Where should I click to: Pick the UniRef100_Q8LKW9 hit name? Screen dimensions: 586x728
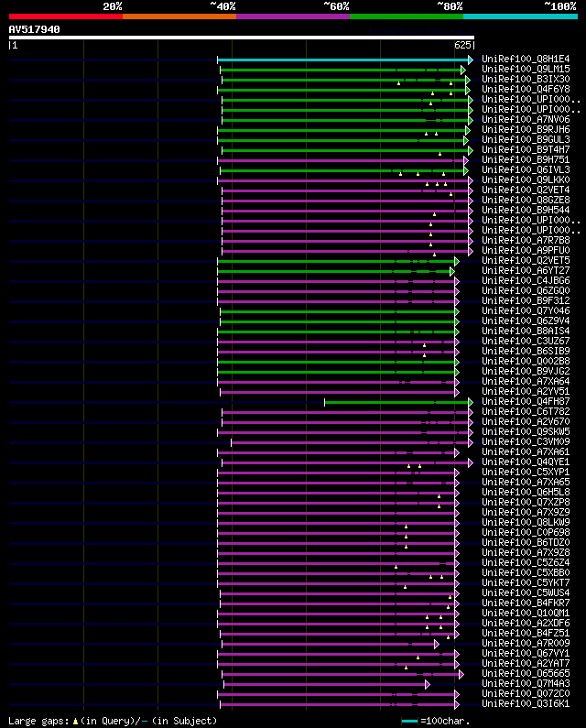[x=526, y=522]
